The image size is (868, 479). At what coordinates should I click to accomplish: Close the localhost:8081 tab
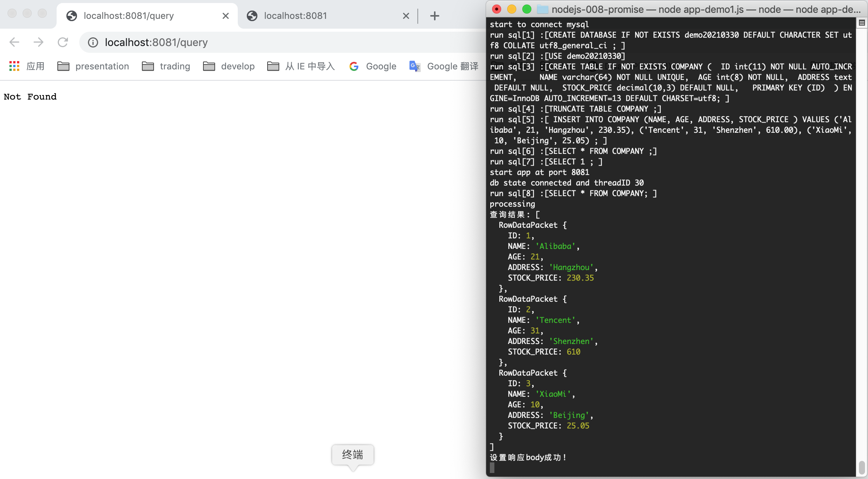[406, 16]
